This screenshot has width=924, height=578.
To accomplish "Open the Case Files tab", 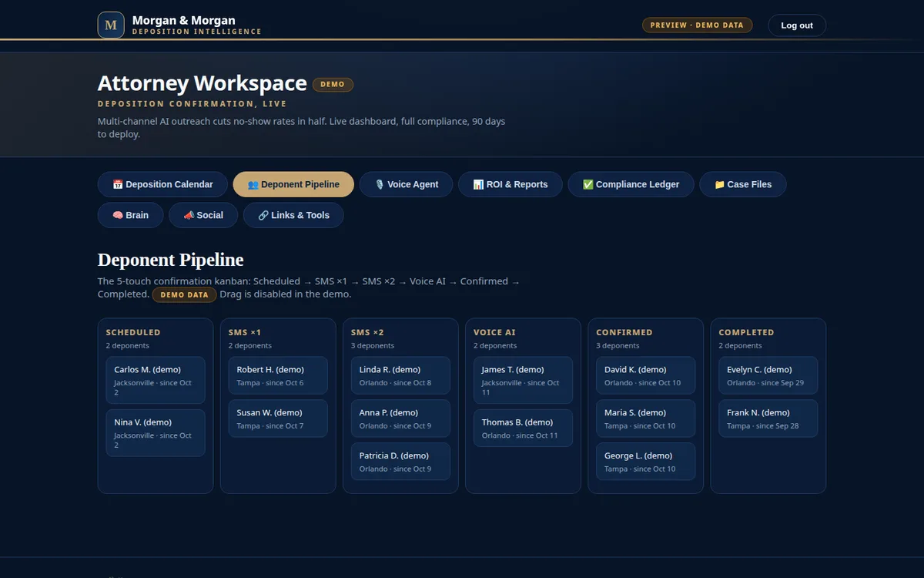I will pos(743,184).
